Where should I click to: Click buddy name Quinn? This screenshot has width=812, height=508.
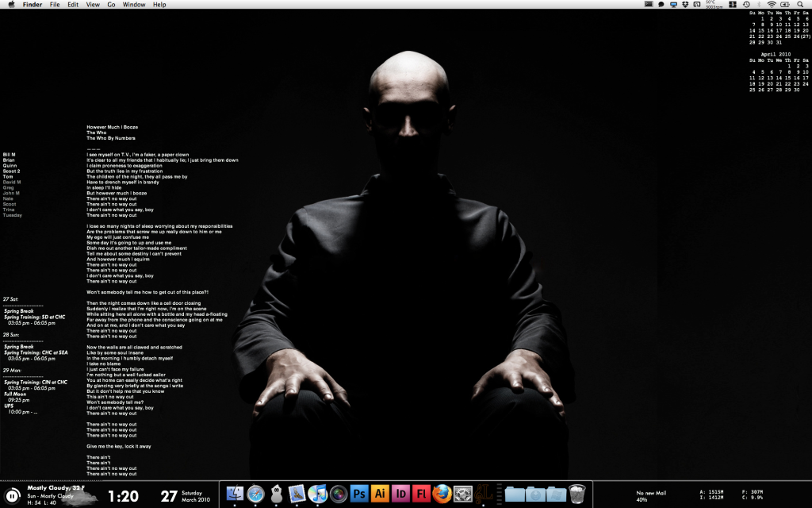pyautogui.click(x=10, y=166)
